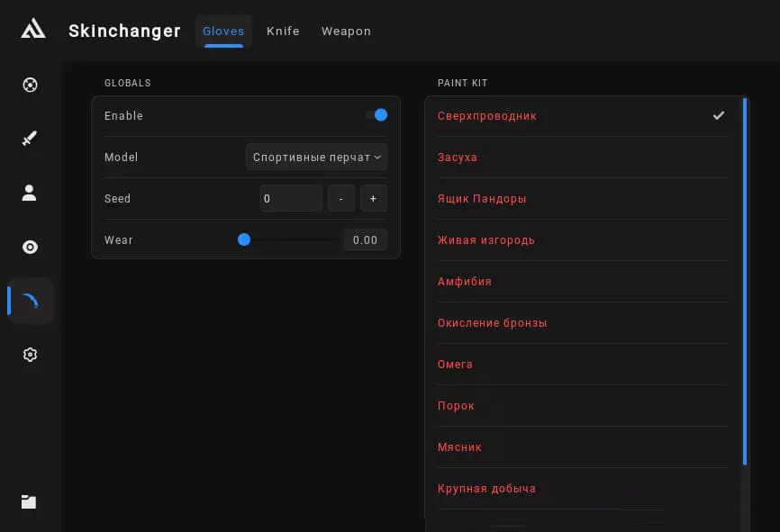
Task: Select paint kit Омега
Action: coord(582,364)
